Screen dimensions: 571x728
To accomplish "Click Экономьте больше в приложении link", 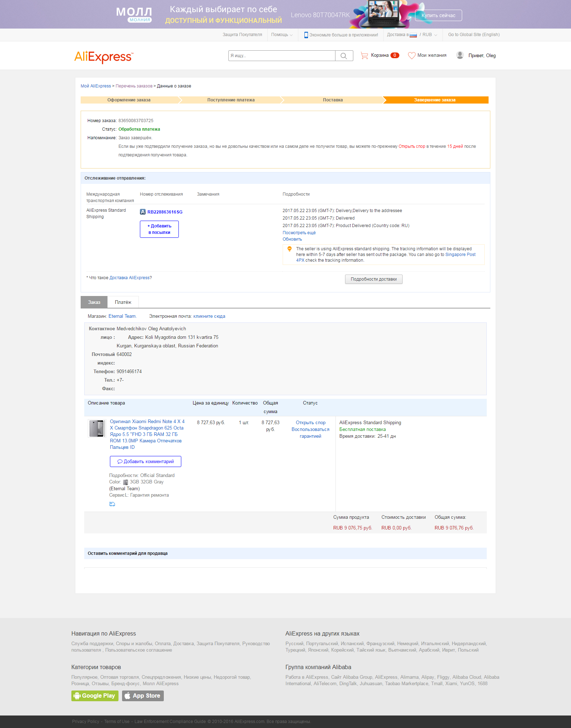I will (x=344, y=35).
